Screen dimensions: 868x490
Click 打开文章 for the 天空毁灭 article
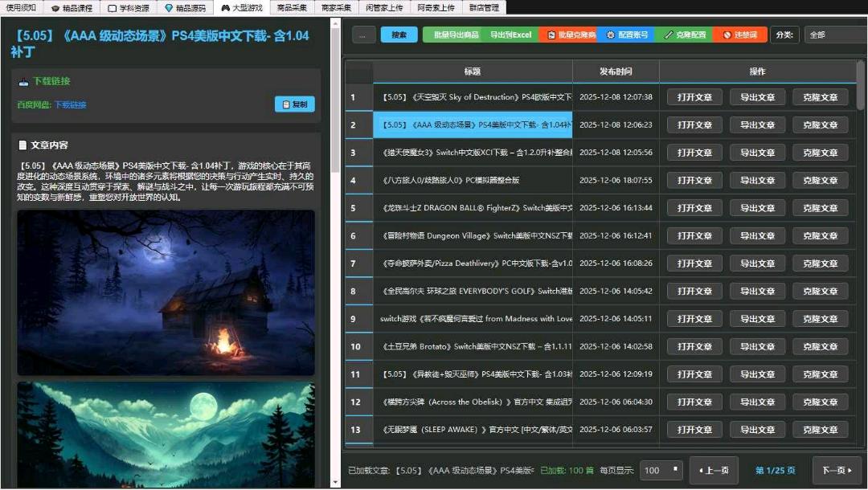[694, 96]
